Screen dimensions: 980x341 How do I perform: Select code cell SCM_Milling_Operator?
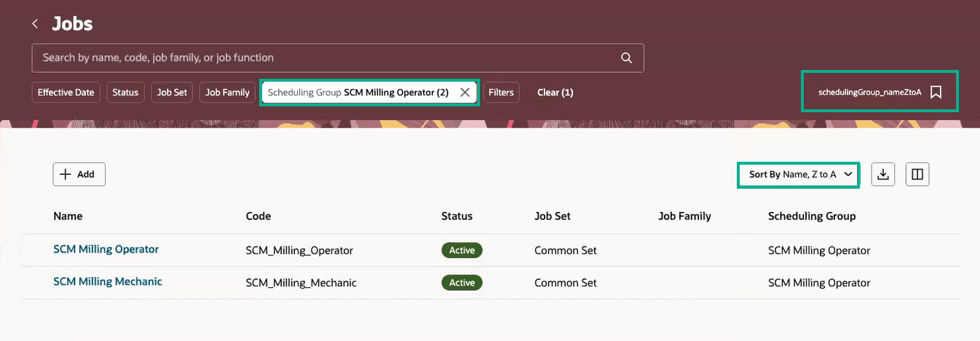pos(299,251)
